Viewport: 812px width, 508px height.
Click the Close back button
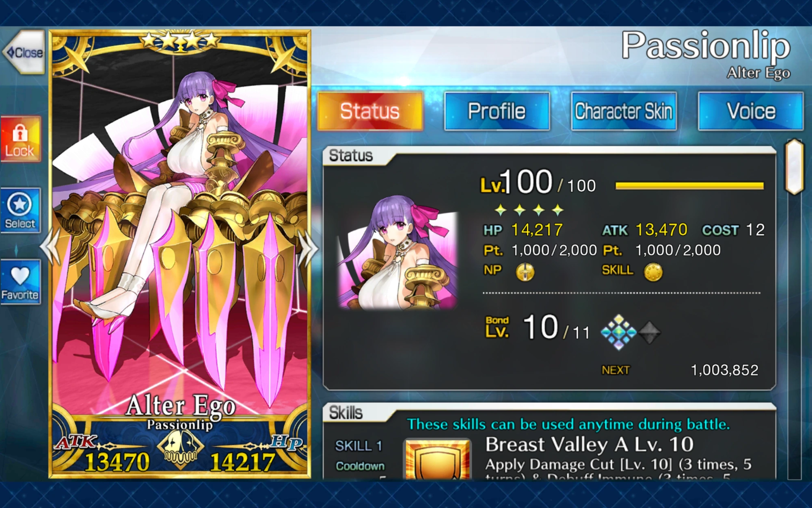[24, 52]
